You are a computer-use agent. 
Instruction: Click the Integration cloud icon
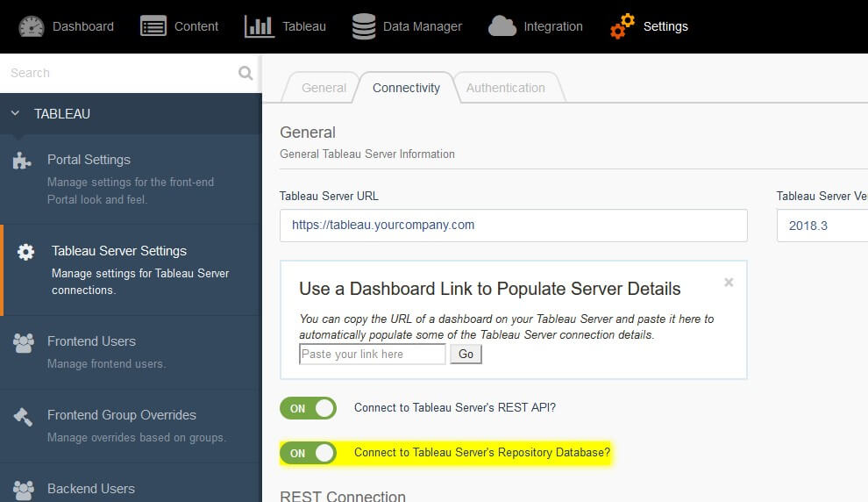coord(502,26)
